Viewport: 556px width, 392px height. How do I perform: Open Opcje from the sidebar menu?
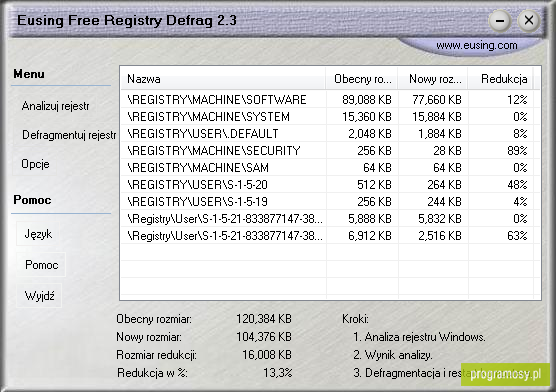point(35,164)
